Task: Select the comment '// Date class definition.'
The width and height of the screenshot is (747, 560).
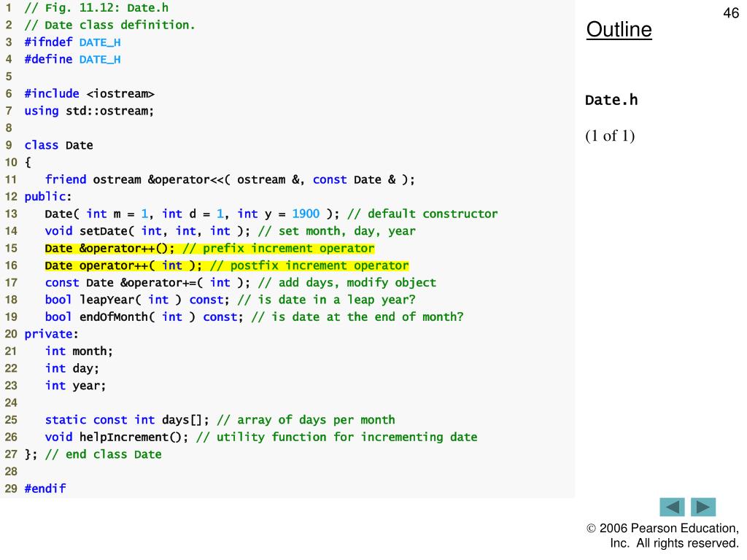Action: click(x=109, y=26)
